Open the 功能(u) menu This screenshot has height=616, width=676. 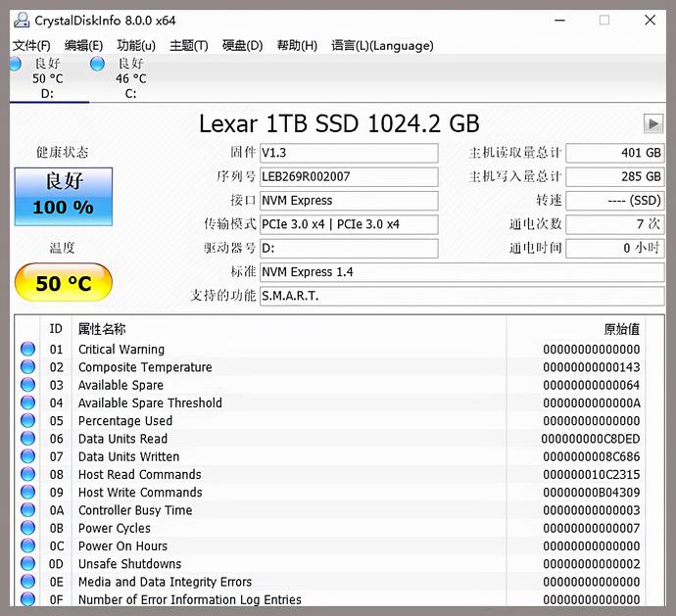tap(136, 46)
